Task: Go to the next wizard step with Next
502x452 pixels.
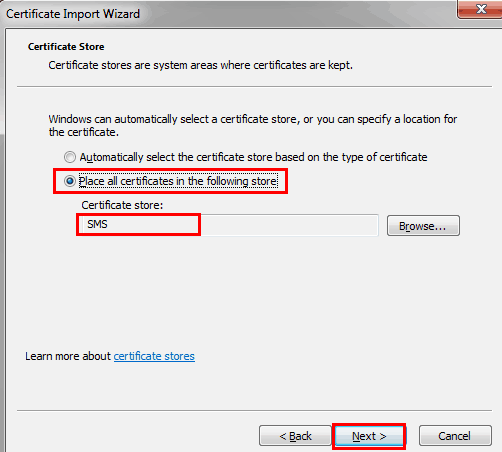Action: click(369, 436)
